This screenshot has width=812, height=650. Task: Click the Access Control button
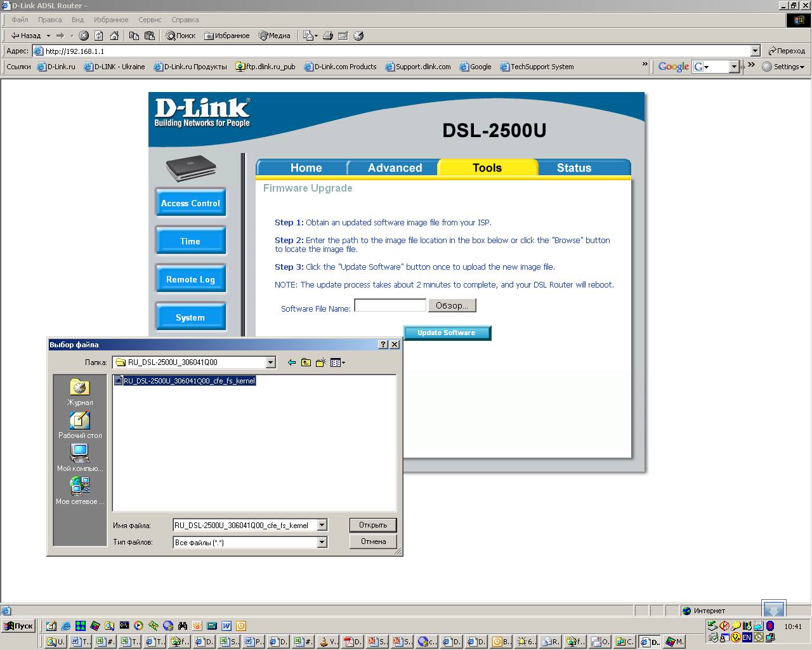coord(190,203)
